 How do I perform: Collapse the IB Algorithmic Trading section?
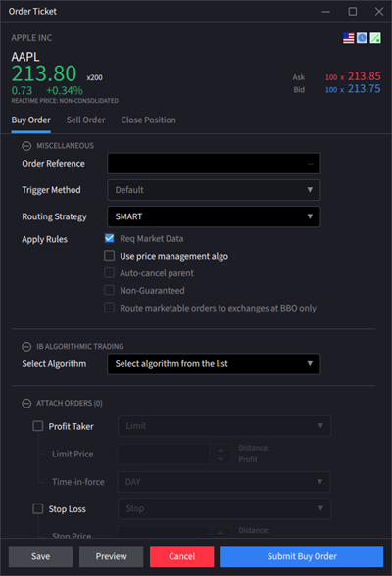click(26, 347)
